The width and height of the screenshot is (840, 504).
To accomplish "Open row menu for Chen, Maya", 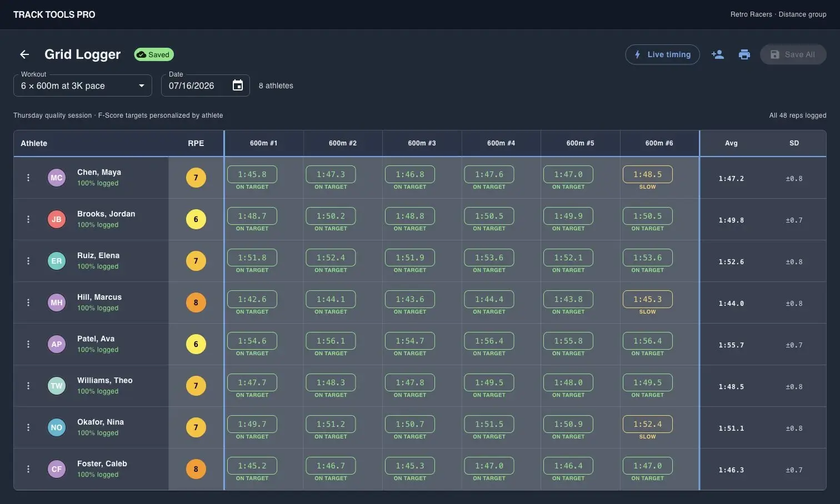I will point(28,178).
